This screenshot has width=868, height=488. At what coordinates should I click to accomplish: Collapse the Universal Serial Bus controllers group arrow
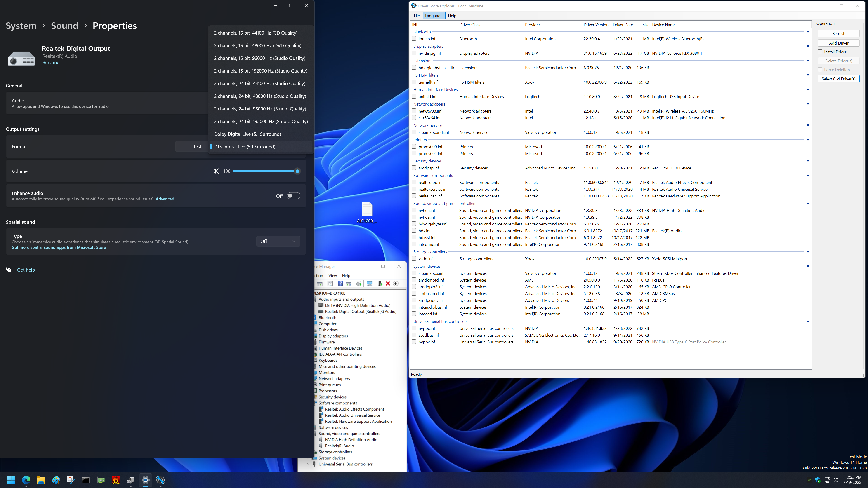point(808,321)
